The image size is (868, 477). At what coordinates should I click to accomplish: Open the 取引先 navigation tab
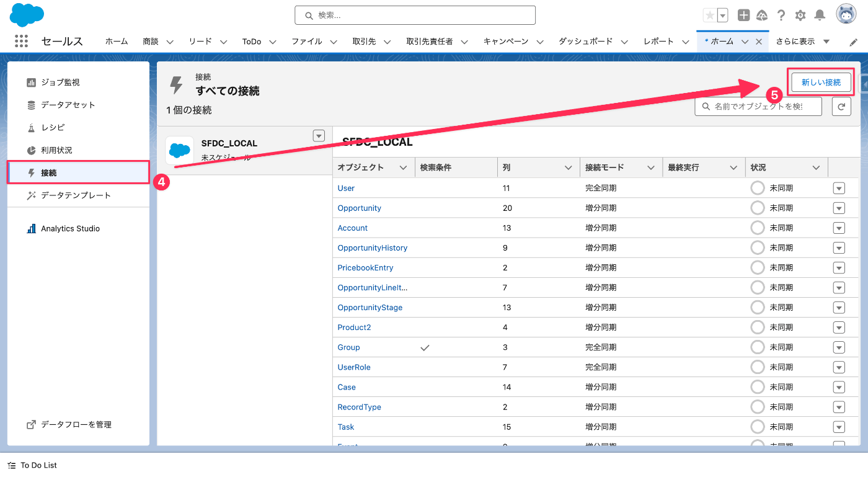(x=364, y=42)
